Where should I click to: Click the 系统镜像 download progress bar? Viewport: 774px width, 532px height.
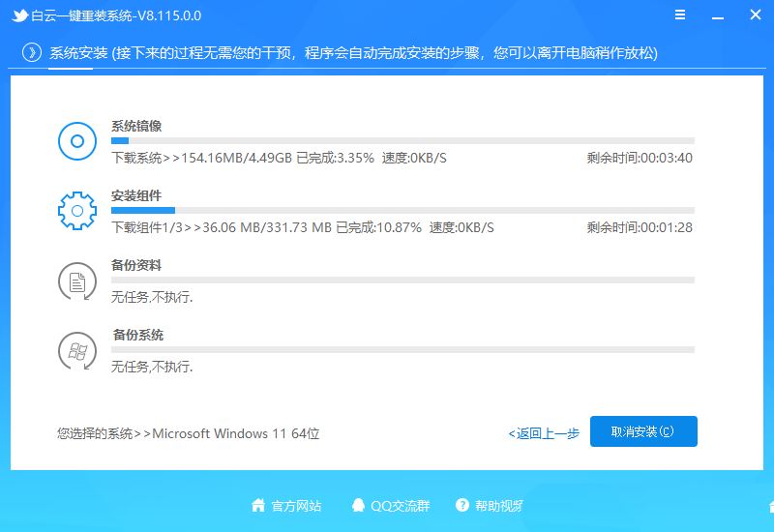pos(402,140)
